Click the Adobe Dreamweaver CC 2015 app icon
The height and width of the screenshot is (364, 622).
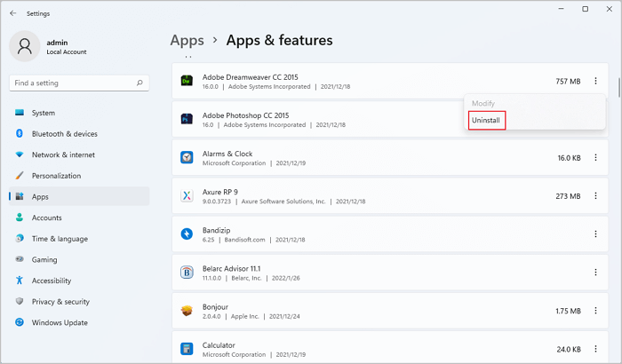click(187, 82)
